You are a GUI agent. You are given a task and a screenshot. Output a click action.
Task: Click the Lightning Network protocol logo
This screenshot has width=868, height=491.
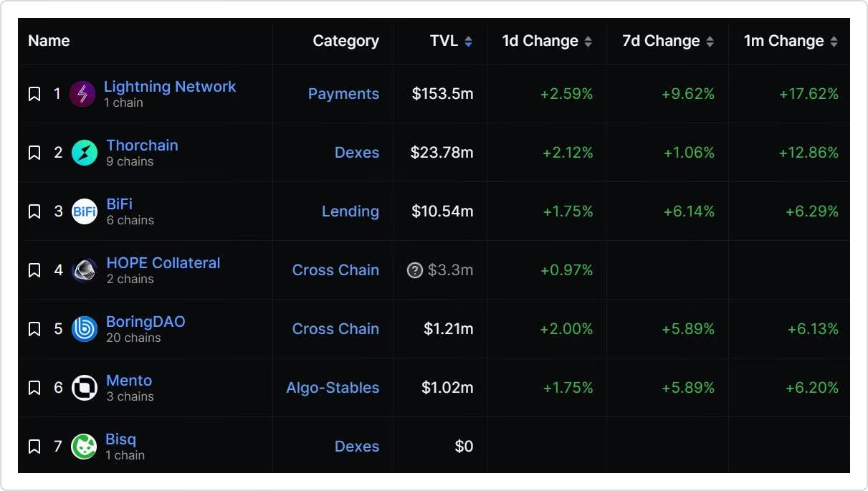(x=82, y=94)
